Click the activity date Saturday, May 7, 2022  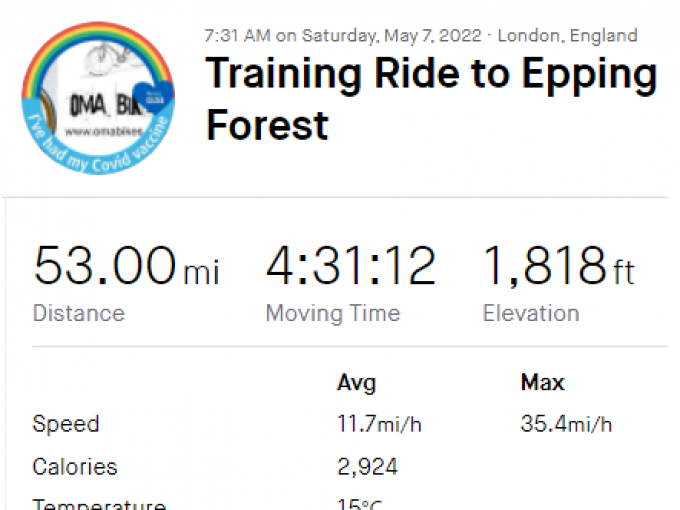tap(384, 36)
